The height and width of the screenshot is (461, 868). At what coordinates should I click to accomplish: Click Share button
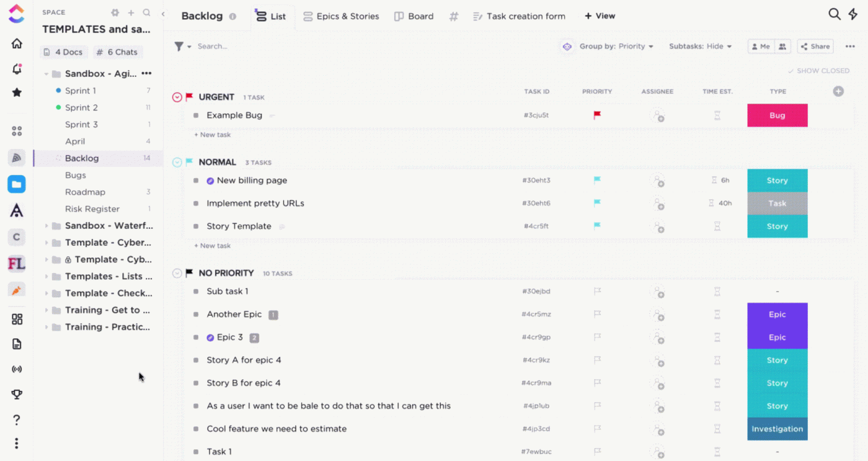[815, 47]
